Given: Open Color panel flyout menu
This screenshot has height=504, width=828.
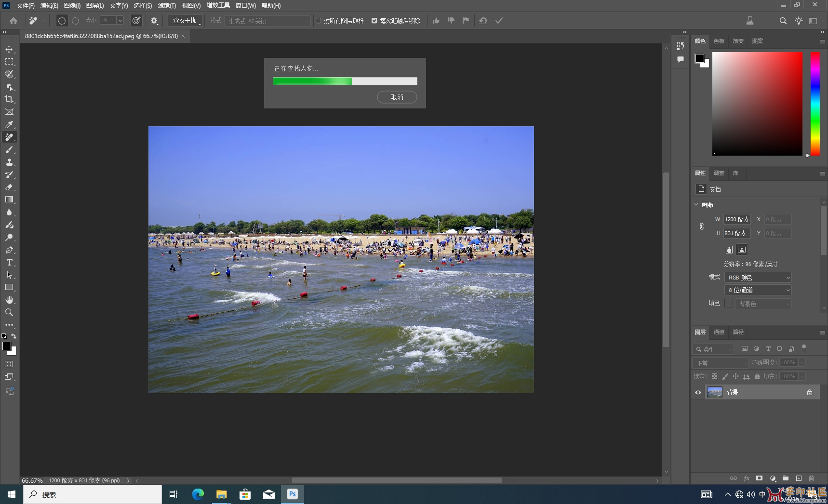Looking at the screenshot, I should [x=823, y=41].
